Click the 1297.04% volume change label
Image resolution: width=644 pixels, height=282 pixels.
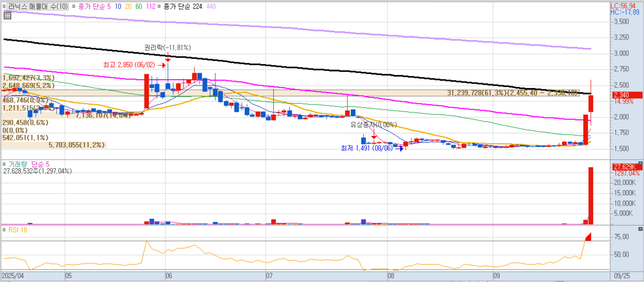click(x=627, y=173)
